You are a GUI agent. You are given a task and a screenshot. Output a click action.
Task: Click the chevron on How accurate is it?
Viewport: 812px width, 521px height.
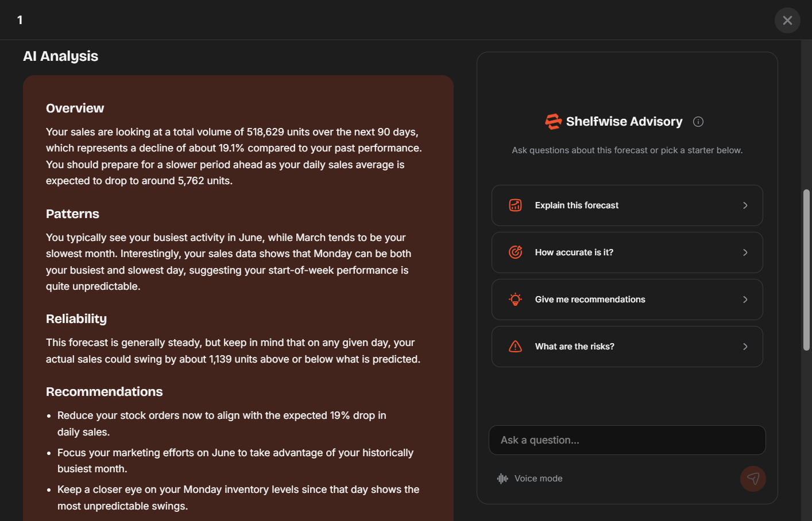coord(745,252)
